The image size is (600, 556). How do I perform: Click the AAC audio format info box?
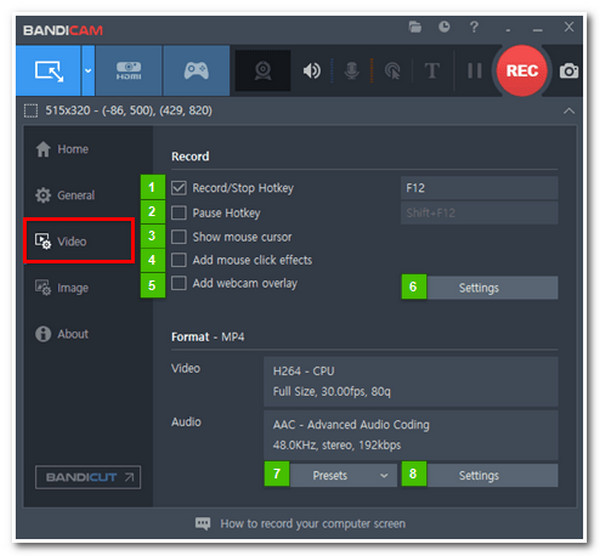click(411, 435)
